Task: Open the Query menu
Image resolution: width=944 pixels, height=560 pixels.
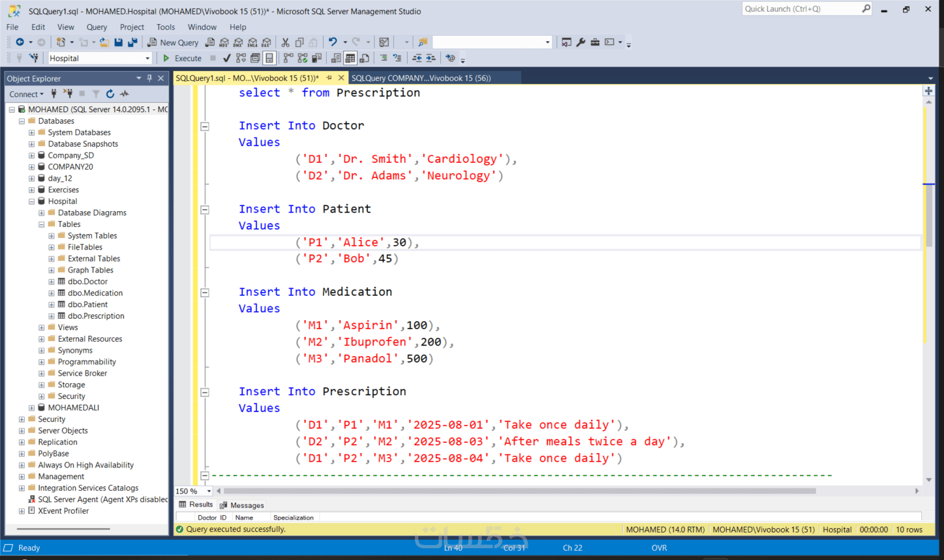Action: click(97, 27)
